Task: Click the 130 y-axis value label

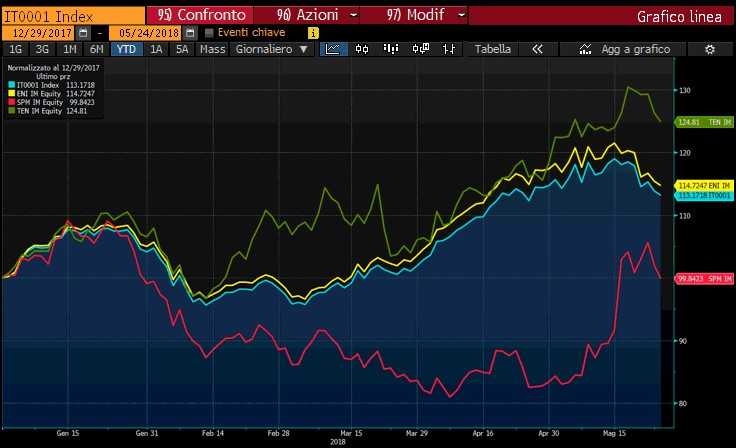Action: (x=685, y=90)
